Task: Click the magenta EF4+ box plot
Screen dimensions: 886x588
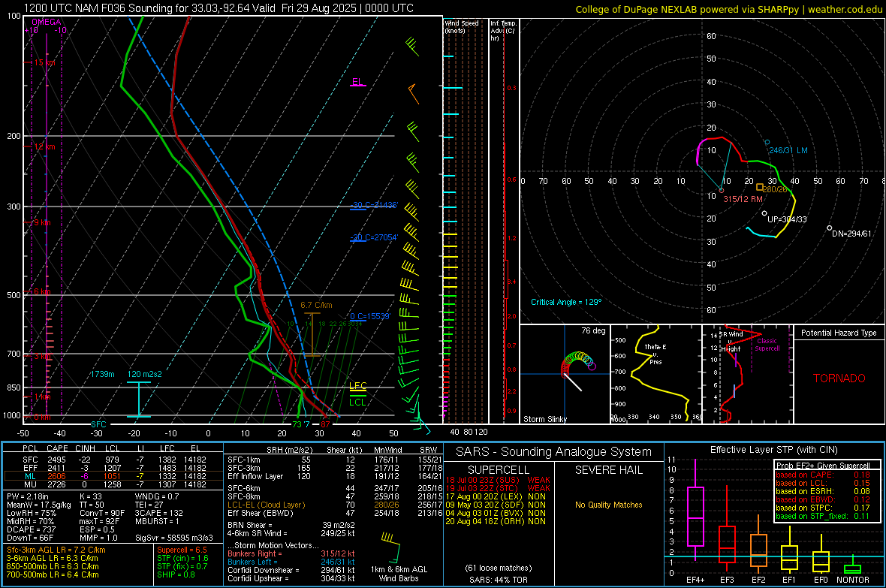Action: coord(695,509)
